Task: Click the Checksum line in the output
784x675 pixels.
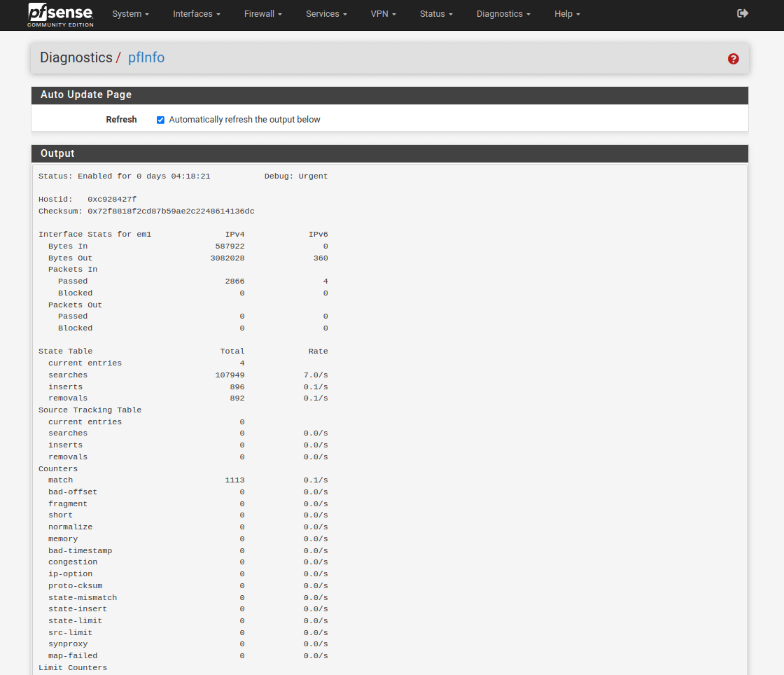Action: 146,211
